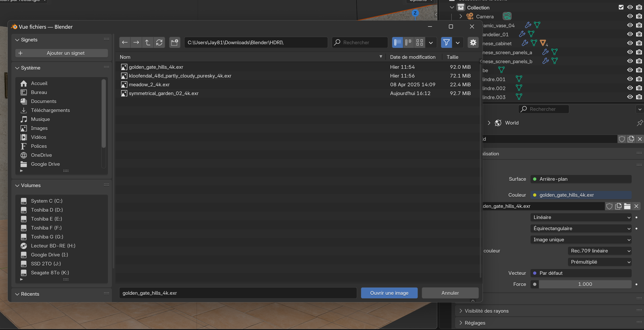The width and height of the screenshot is (644, 330).
Task: Uncheck Collection exclude checkbox
Action: [621, 7]
